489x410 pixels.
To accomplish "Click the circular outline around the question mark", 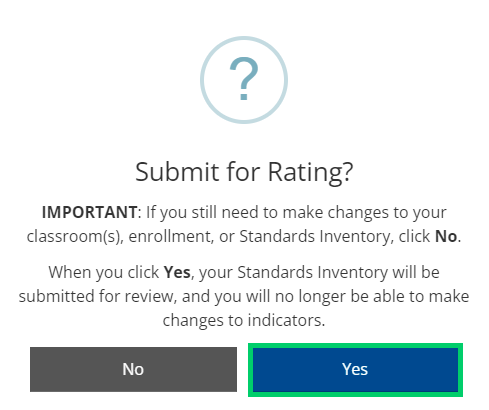I will pyautogui.click(x=244, y=80).
